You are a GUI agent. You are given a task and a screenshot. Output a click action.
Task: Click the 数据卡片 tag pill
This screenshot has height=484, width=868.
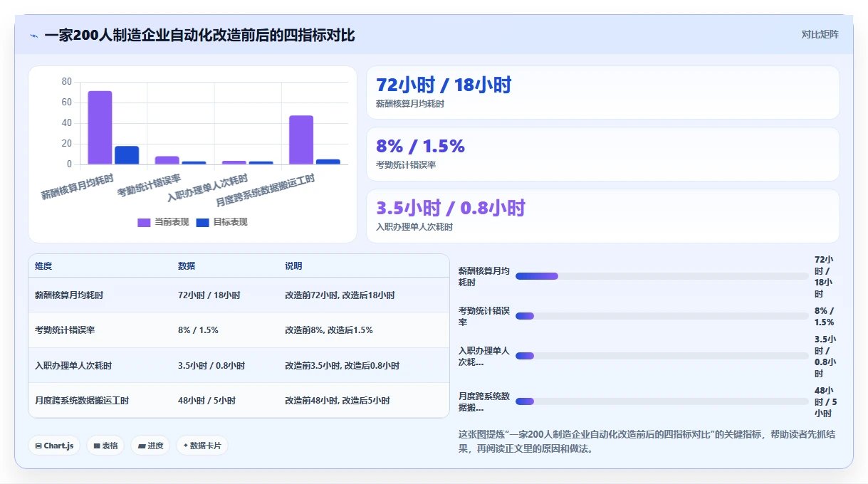[202, 446]
